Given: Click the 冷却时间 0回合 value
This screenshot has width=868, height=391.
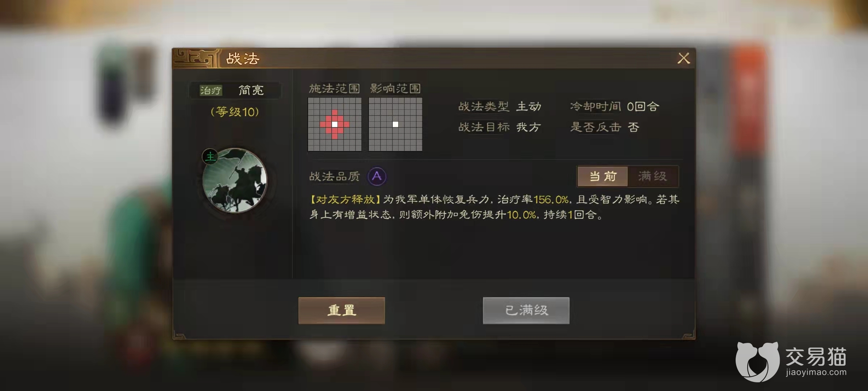Looking at the screenshot, I should pyautogui.click(x=643, y=106).
